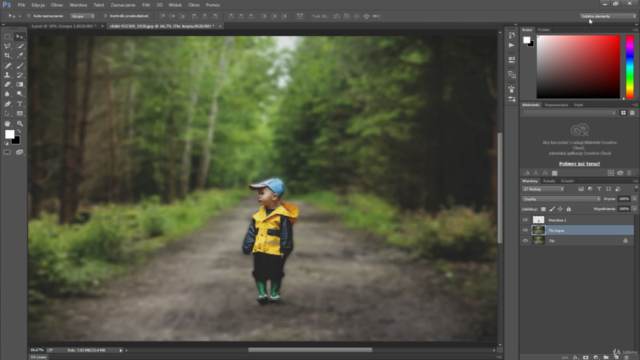
Task: Hide the Tło kopia layer eye
Action: coord(525,230)
